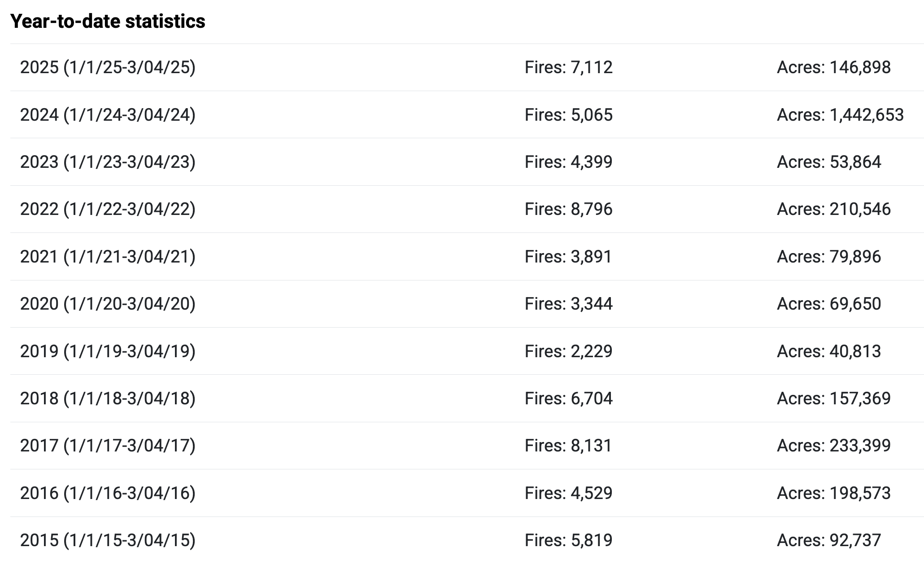This screenshot has width=924, height=578.
Task: Click the Acres: 233,399 value
Action: (x=833, y=446)
